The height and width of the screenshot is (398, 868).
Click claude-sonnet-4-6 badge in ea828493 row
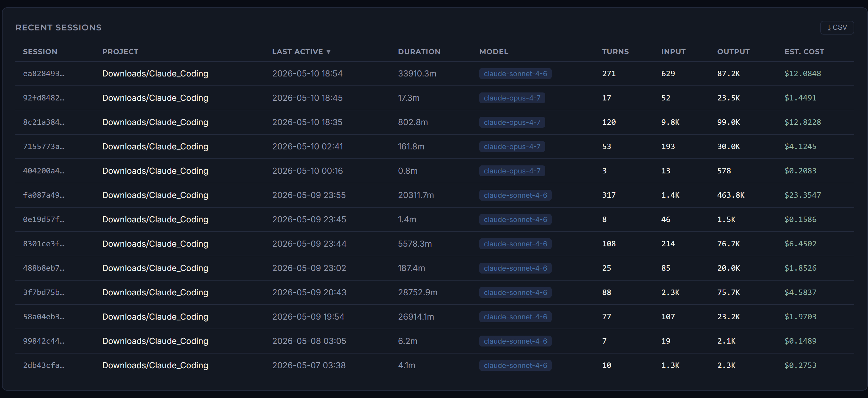coord(515,73)
